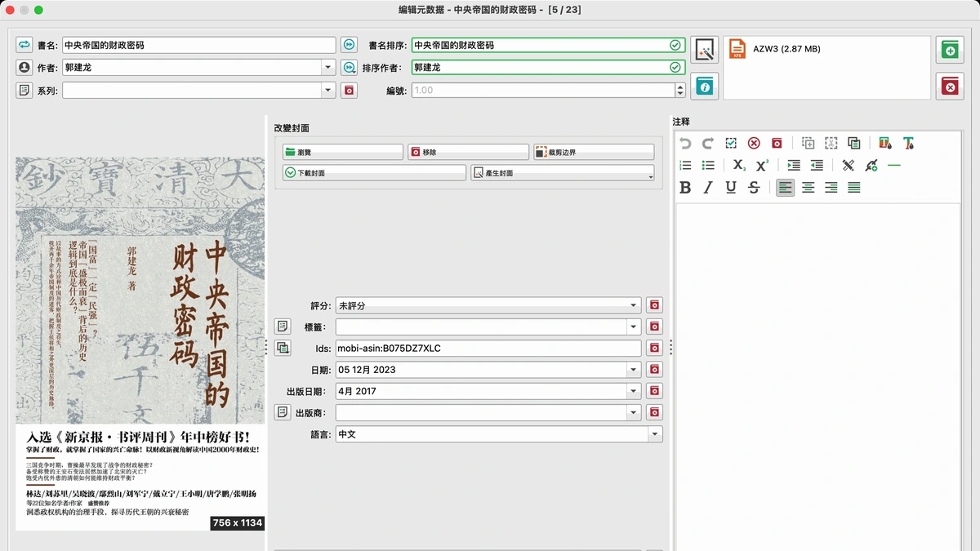Viewport: 980px width, 551px height.
Task: Click the swap title and author icon
Action: coord(24,45)
